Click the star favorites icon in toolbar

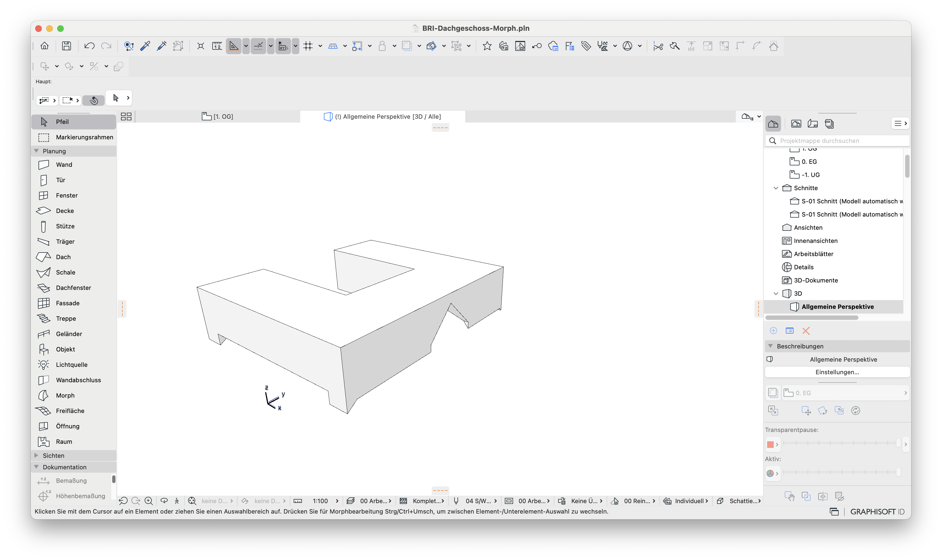coord(487,46)
